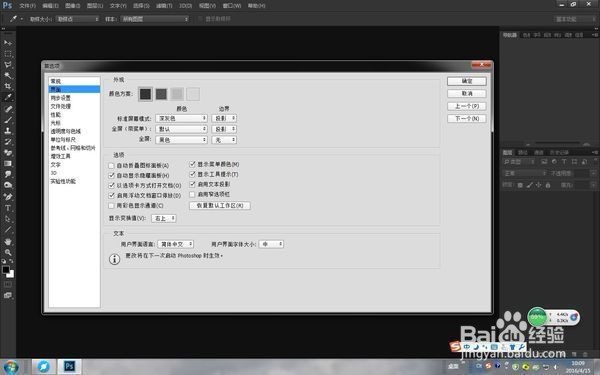Select the Eyedropper tool in the toolbox
600x375 pixels.
pyautogui.click(x=8, y=97)
